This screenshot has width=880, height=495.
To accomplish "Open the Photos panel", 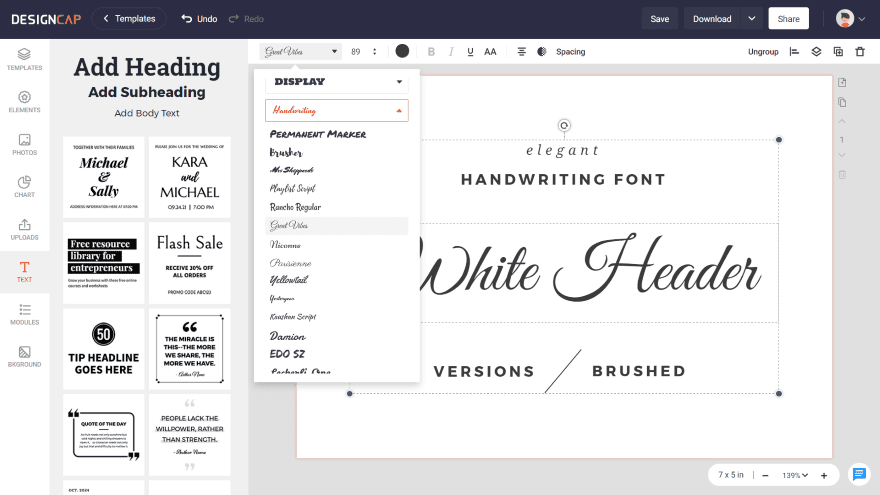I will pyautogui.click(x=24, y=144).
